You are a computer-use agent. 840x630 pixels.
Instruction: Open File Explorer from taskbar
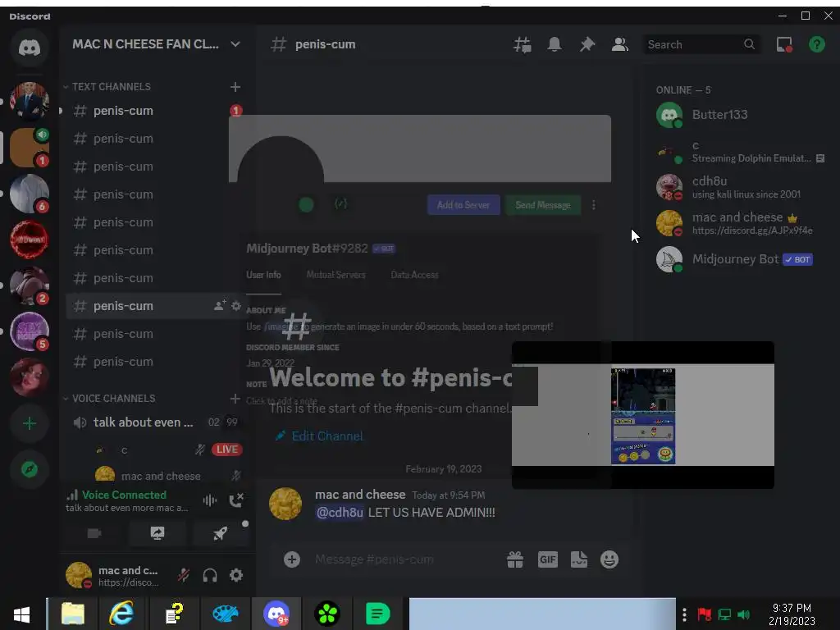point(73,614)
